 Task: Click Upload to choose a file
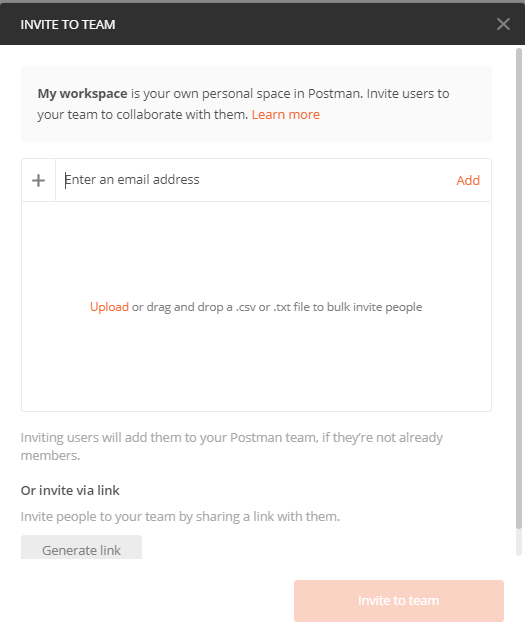pos(109,307)
